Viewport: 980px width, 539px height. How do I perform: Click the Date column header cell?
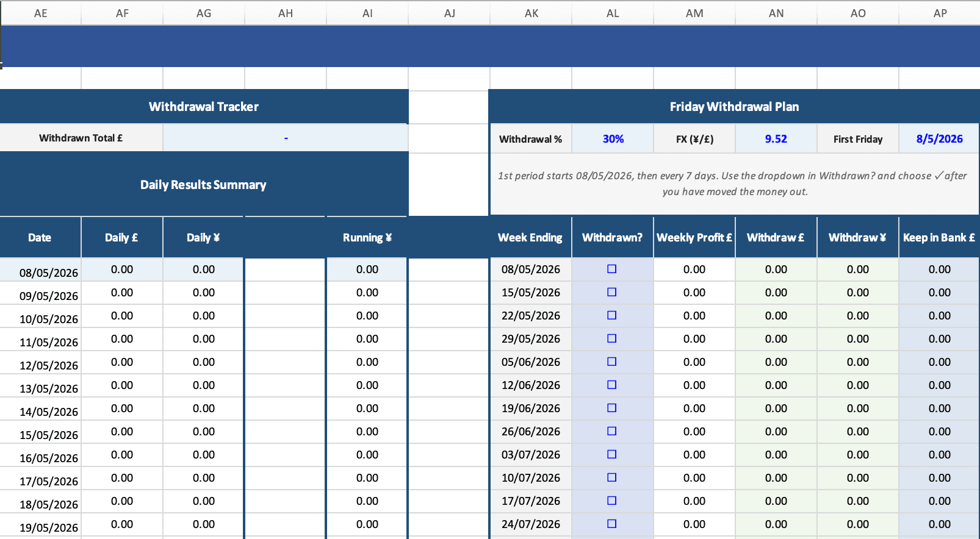pyautogui.click(x=40, y=238)
